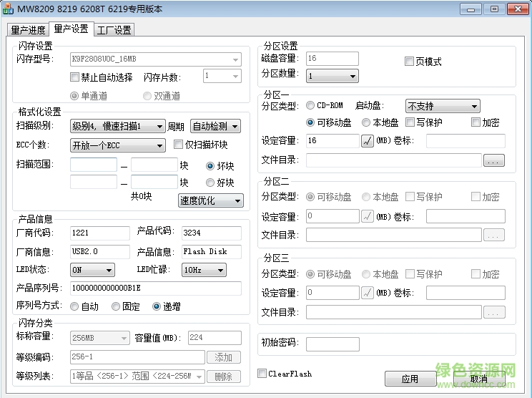Viewport: 532px width, 398px height.
Task: Click the app icon in title bar
Action: tap(8, 9)
